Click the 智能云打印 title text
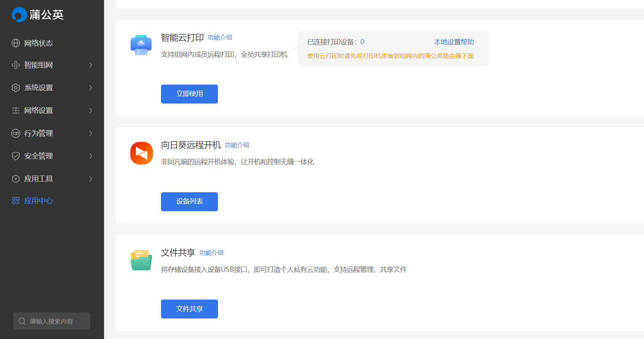644x339 pixels. (x=183, y=38)
